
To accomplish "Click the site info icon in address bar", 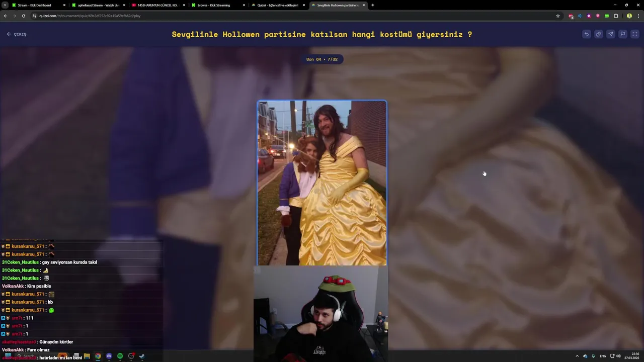I will click(35, 16).
